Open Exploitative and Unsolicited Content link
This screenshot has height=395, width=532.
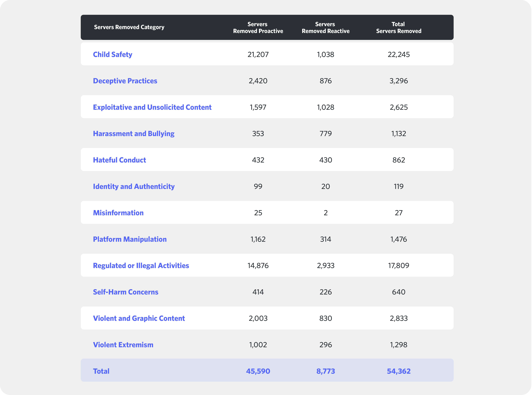click(152, 107)
